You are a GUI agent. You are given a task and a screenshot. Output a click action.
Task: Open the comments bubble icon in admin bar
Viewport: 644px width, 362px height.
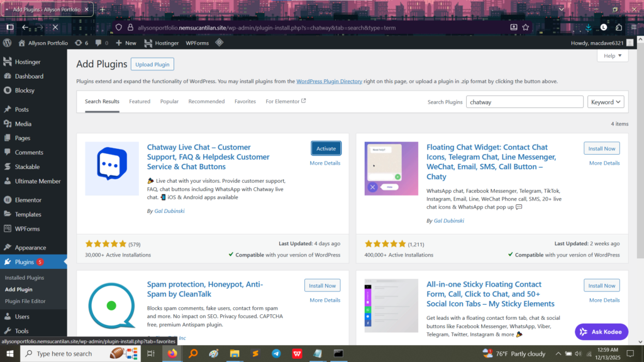99,43
